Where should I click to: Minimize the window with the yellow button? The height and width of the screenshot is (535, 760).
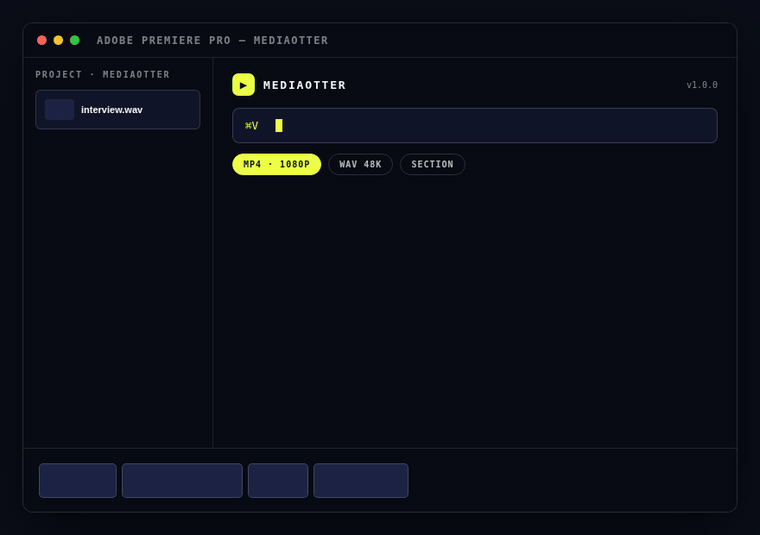(x=58, y=40)
